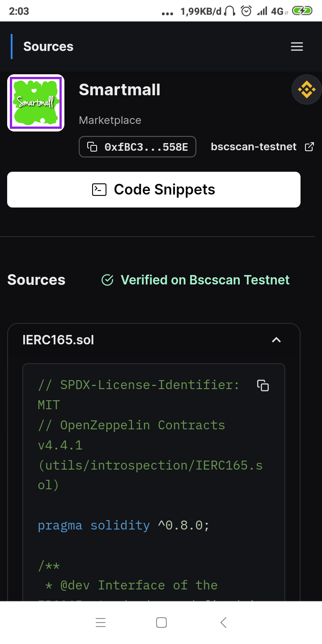322x644 pixels.
Task: Tap the verified checkmark icon
Action: coord(107,280)
